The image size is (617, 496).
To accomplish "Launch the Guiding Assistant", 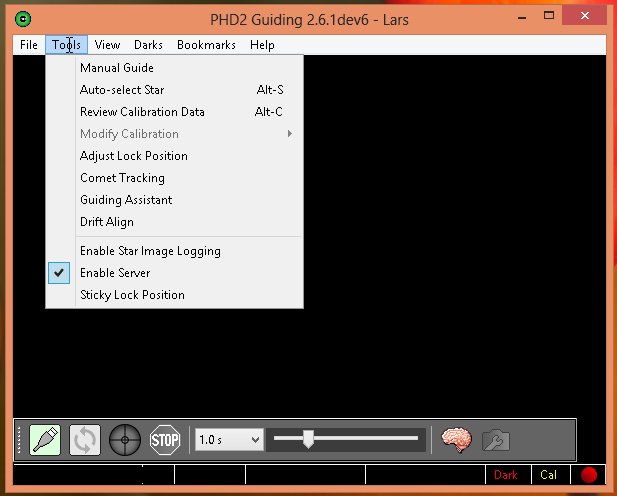I will pos(174,200).
